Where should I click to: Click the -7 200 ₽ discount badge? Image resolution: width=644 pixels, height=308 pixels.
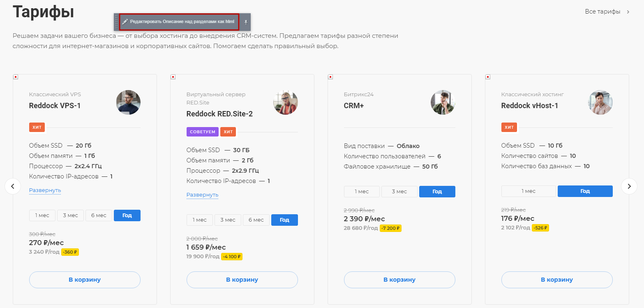tap(390, 228)
